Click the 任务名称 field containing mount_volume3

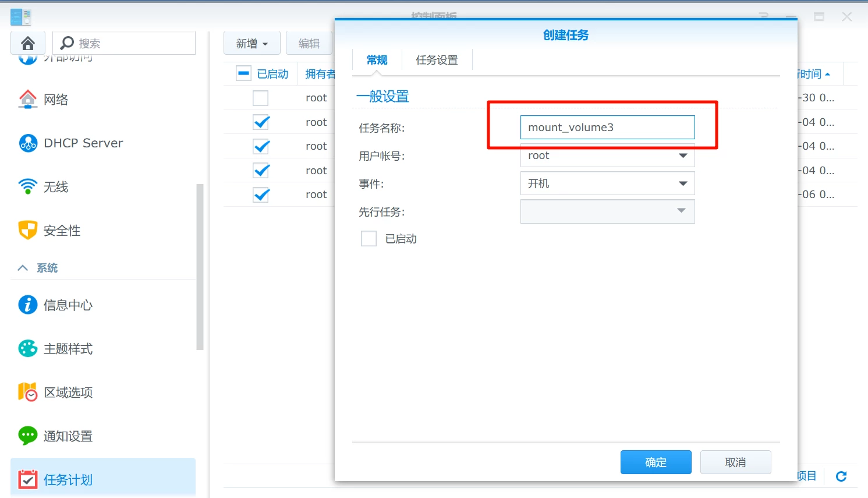click(607, 128)
